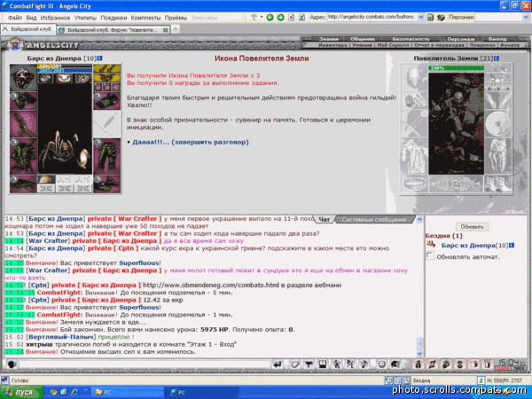
Task: Open Отчет о переводах menu link
Action: (x=439, y=45)
